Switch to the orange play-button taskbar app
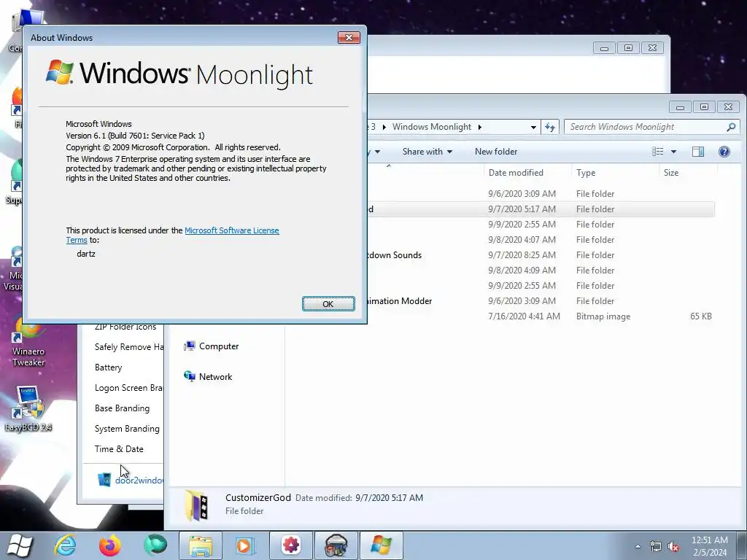This screenshot has height=560, width=747. (x=246, y=545)
